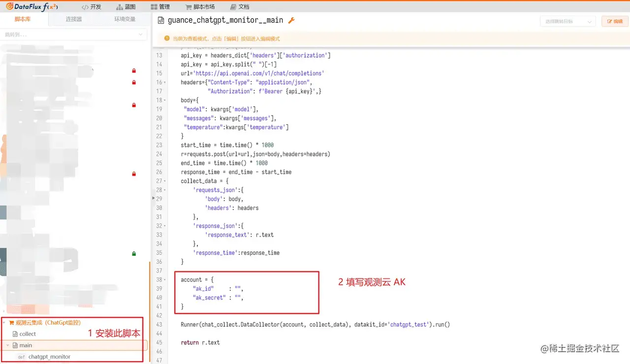This screenshot has width=630, height=364.
Task: Click the script file icon beside main
Action: coord(15,345)
